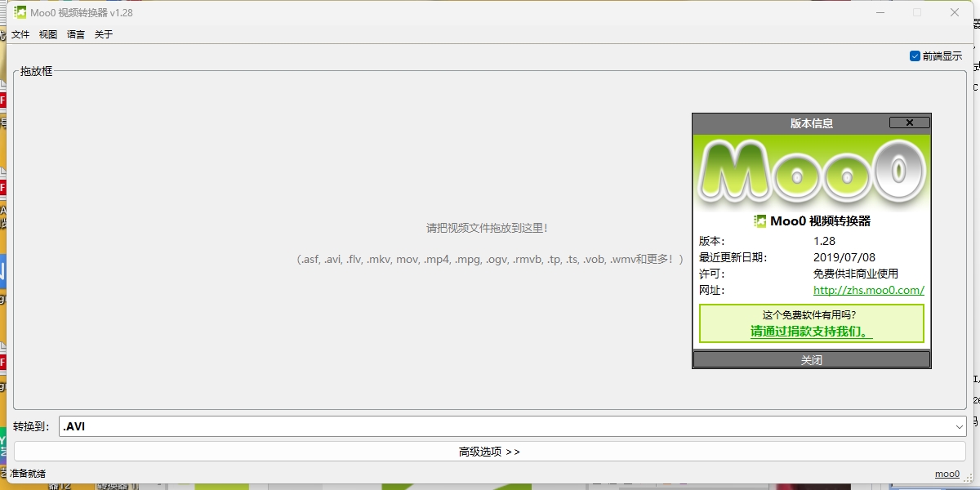Open the 关于 menu

click(x=104, y=34)
